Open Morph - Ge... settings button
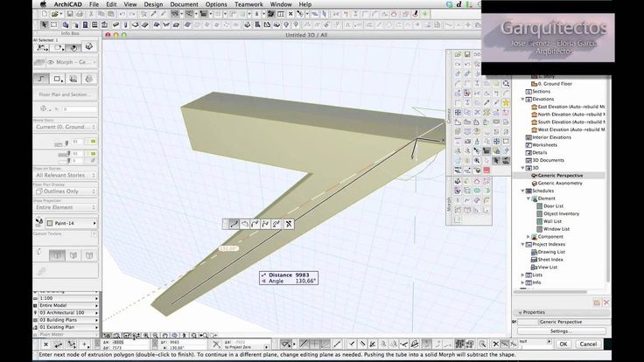The image size is (644, 362). [73, 62]
